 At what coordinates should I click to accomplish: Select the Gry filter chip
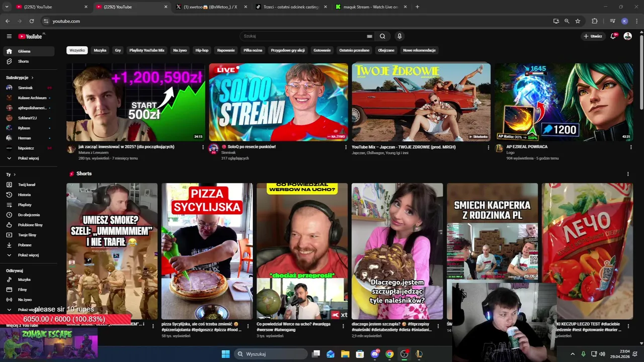pyautogui.click(x=118, y=50)
